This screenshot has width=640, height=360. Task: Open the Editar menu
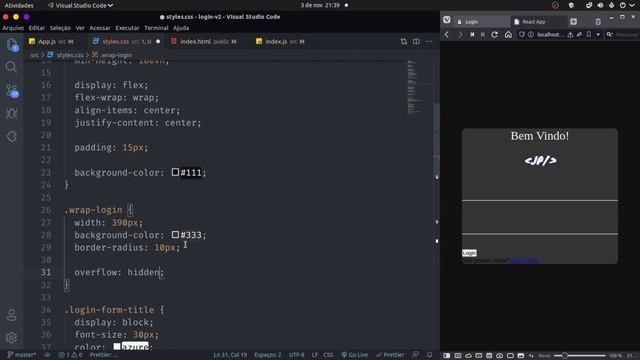coord(37,28)
